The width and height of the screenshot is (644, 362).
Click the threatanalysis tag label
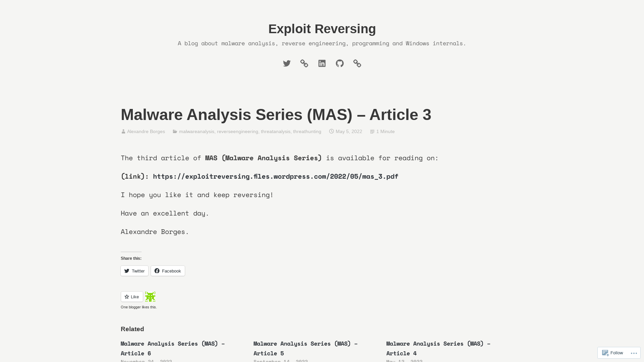(276, 131)
